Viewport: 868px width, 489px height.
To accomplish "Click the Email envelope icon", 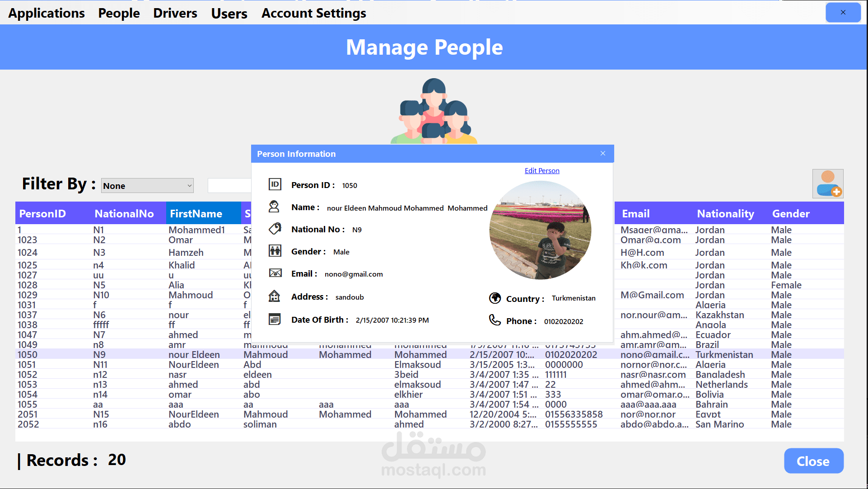I will pos(275,273).
